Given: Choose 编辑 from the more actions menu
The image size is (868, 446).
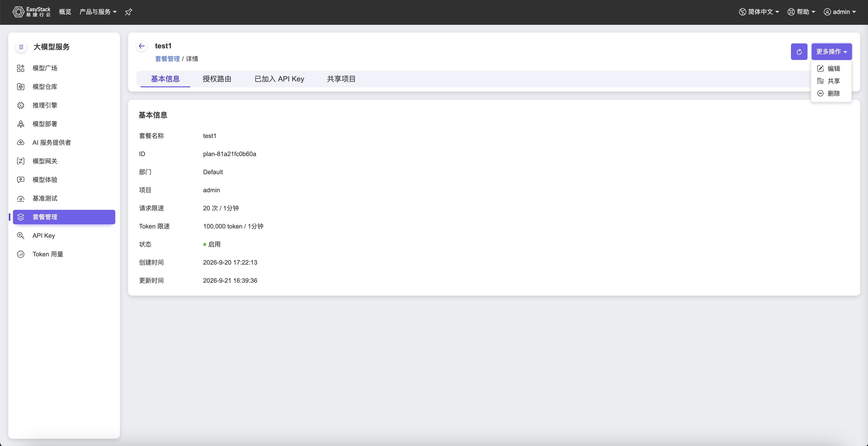Looking at the screenshot, I should [831, 68].
